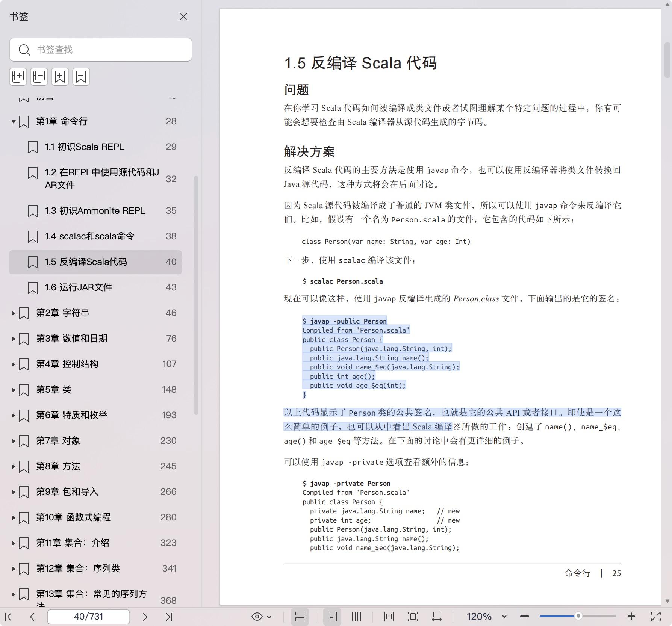The image size is (672, 626).
Task: Click the '$ javap -private Person' code line
Action: coord(347,484)
